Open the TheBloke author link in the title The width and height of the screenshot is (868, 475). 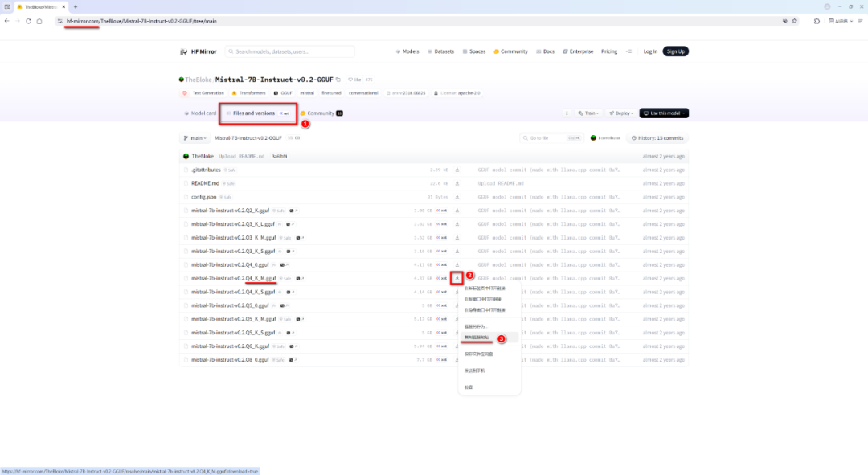click(199, 80)
